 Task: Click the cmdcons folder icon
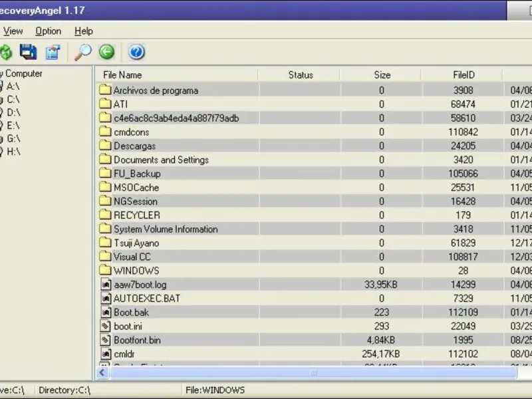pos(105,131)
